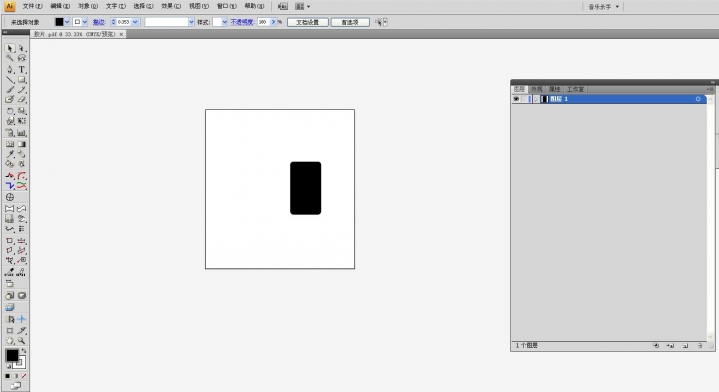Toggle the lock box for 图层 1
This screenshot has width=719, height=392.
point(525,99)
